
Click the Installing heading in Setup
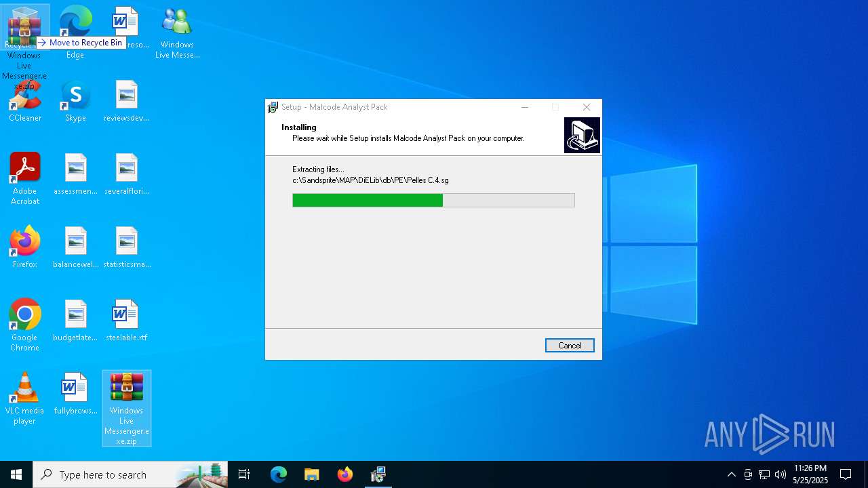pos(299,127)
